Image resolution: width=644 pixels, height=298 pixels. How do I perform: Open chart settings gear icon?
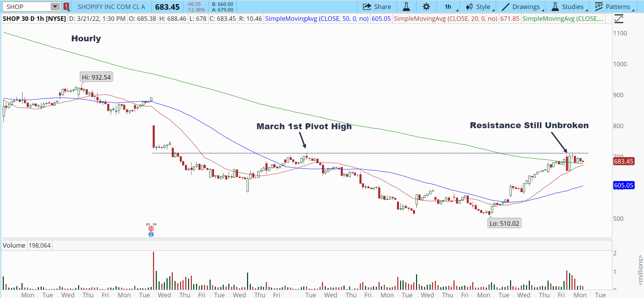(x=426, y=7)
